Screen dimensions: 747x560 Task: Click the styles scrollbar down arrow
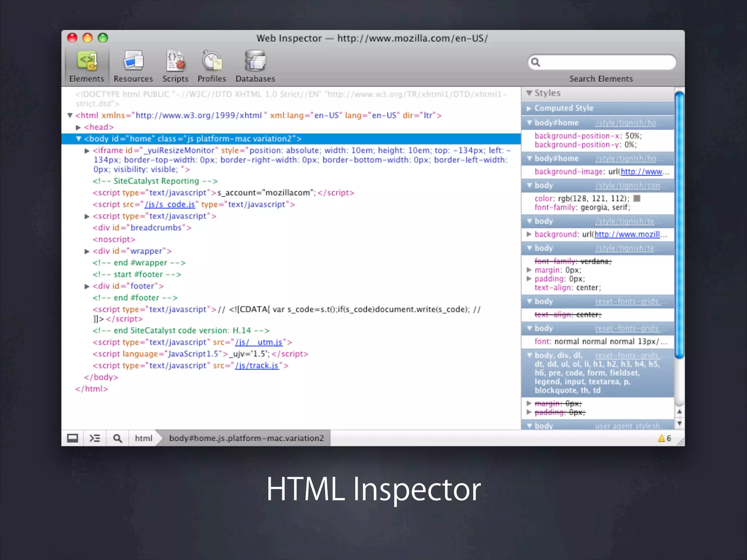tap(679, 423)
